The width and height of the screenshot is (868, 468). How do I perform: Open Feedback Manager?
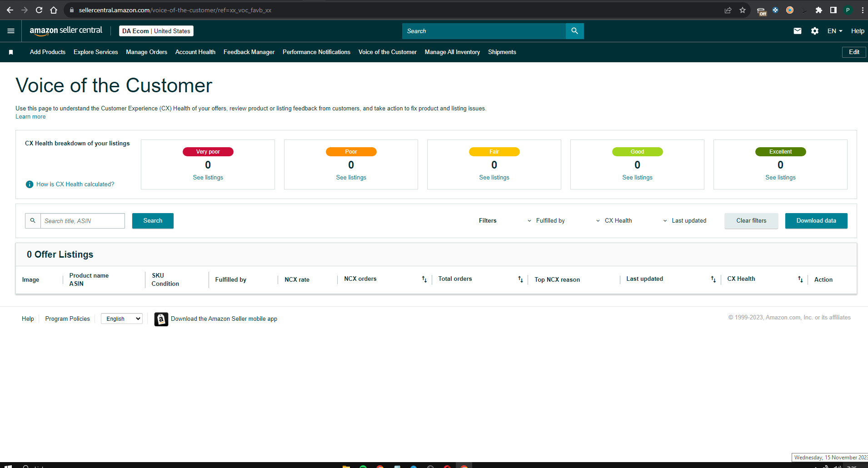pyautogui.click(x=249, y=52)
